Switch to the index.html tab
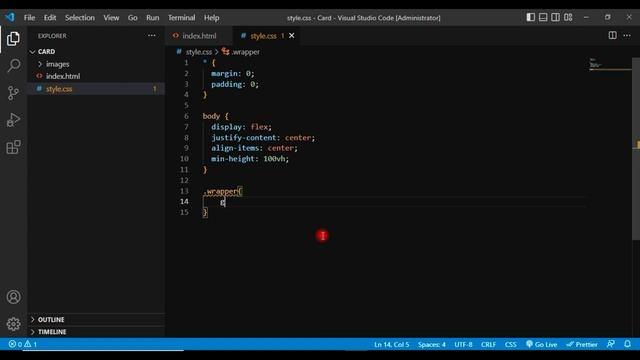The height and width of the screenshot is (360, 640). click(199, 36)
